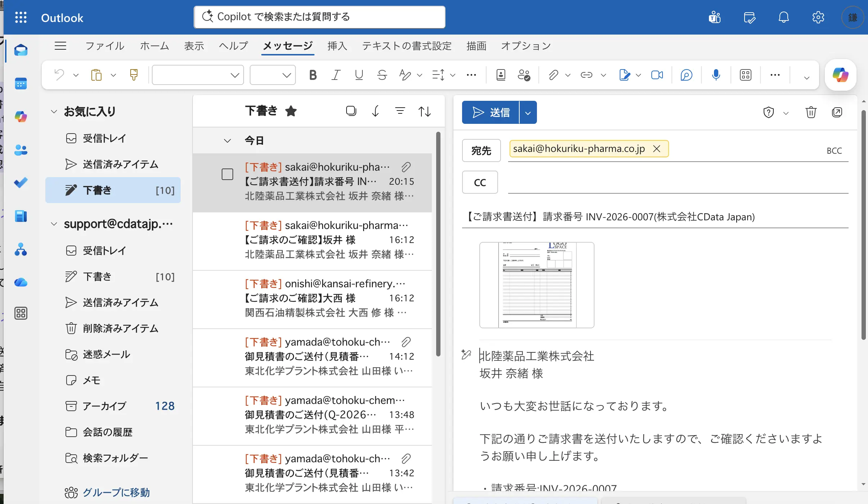The width and height of the screenshot is (868, 504).
Task: Open the Calendar app in sidebar
Action: tap(21, 84)
